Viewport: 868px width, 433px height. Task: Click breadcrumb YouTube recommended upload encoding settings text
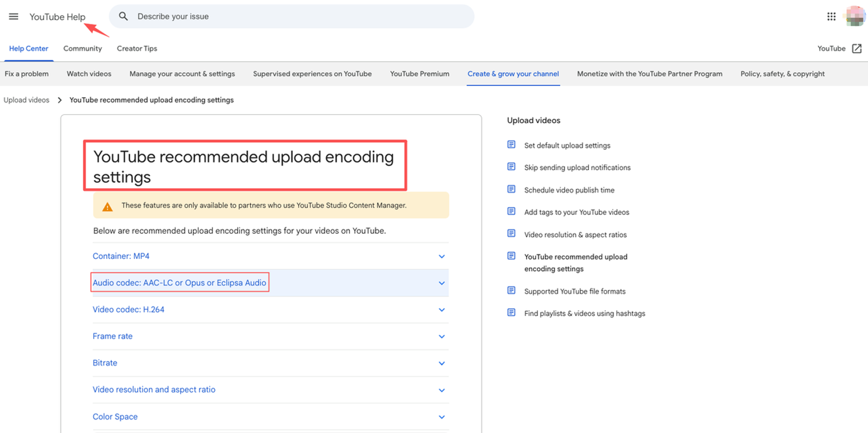pos(151,100)
